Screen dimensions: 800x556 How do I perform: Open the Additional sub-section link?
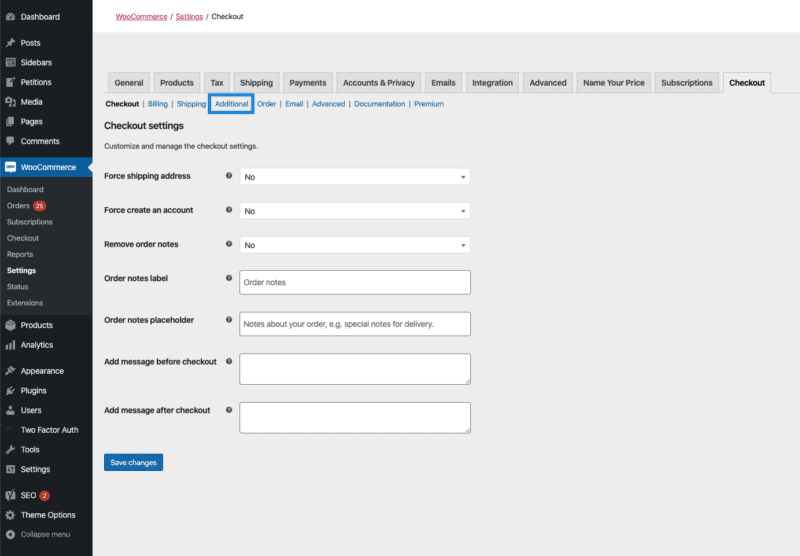click(231, 104)
